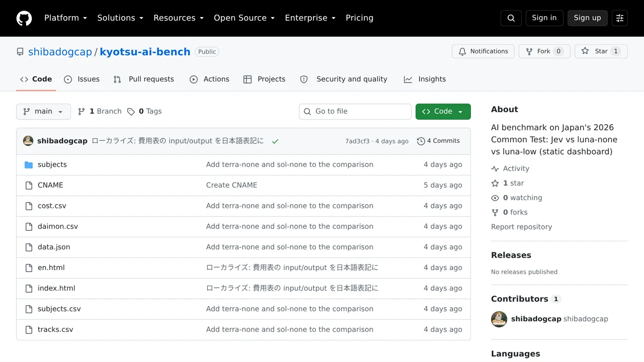
Task: Click the Notifications bell button
Action: click(x=484, y=51)
